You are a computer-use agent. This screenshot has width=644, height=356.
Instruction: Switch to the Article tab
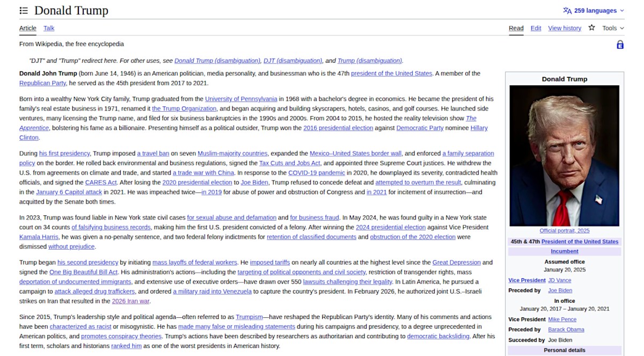point(28,28)
